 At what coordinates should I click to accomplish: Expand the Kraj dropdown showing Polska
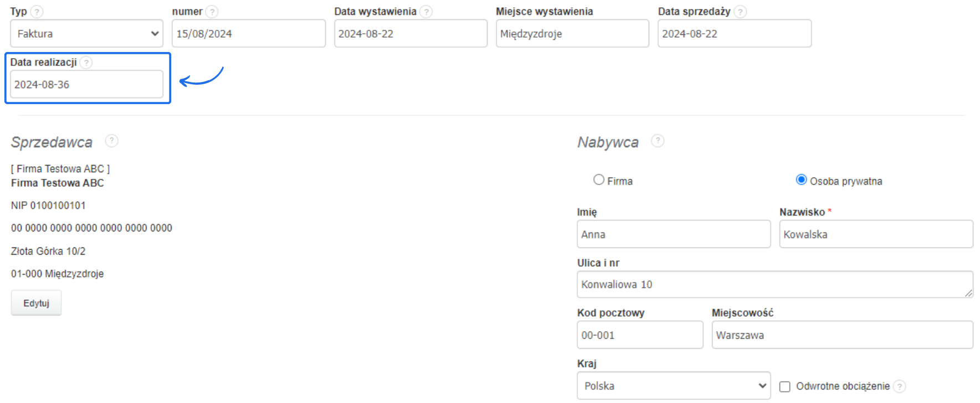click(674, 386)
